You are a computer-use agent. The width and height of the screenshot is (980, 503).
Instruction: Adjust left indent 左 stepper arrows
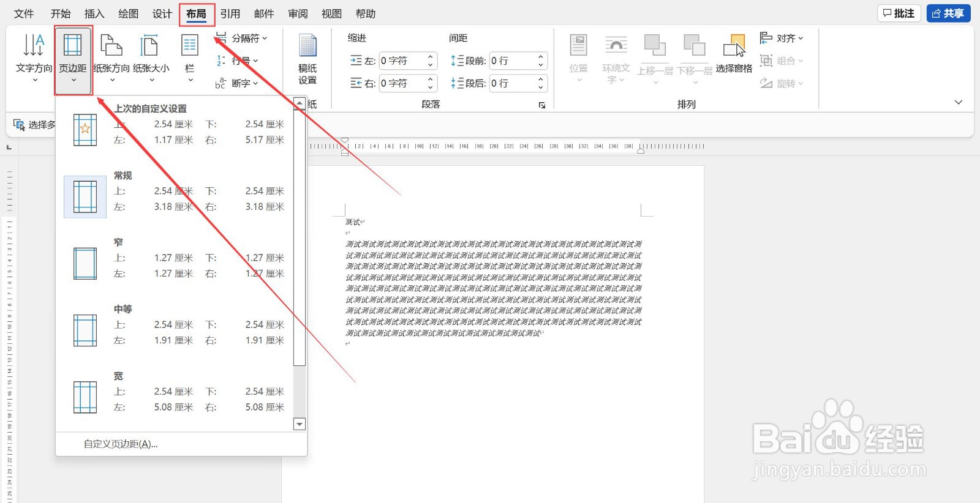431,61
